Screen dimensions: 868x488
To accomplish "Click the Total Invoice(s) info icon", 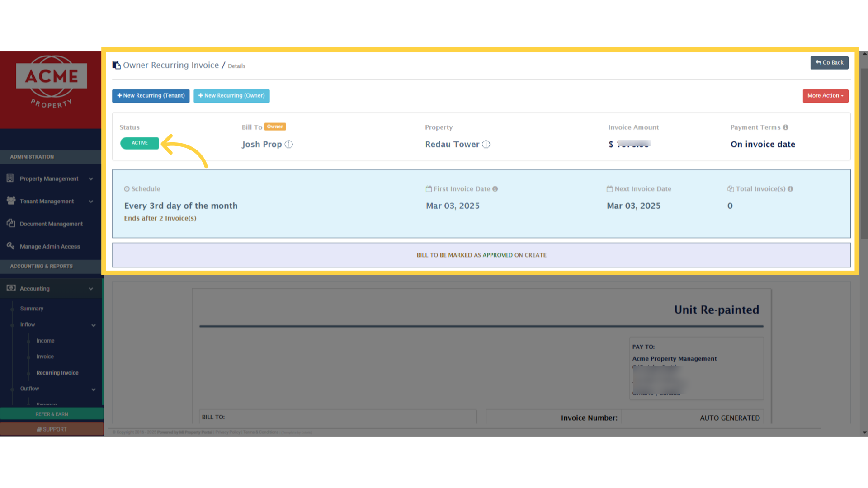I will pyautogui.click(x=790, y=189).
